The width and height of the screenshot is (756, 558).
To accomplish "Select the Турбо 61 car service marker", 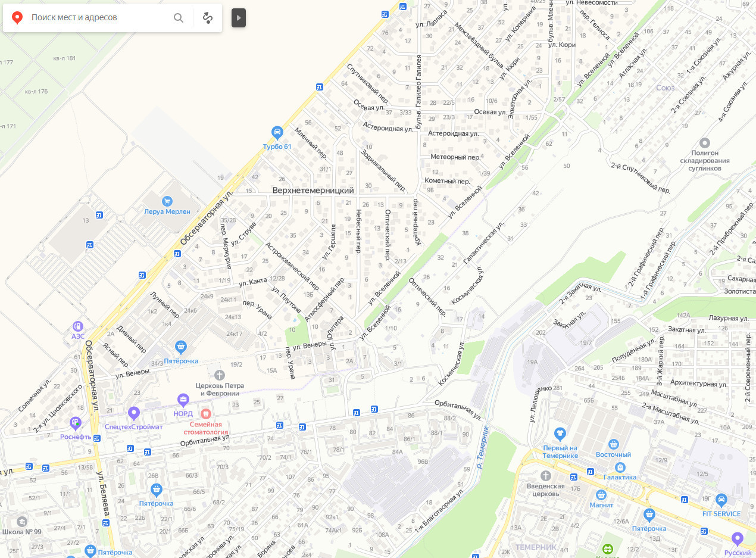I will (277, 132).
